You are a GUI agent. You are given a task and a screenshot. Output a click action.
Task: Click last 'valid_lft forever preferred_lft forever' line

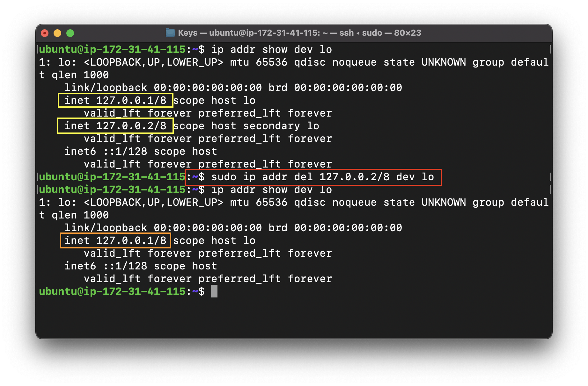(208, 279)
